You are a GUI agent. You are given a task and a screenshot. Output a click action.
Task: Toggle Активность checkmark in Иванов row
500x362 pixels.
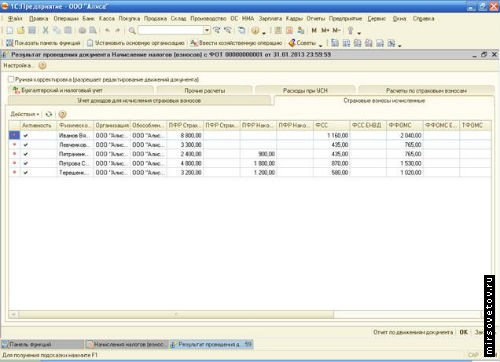point(26,136)
